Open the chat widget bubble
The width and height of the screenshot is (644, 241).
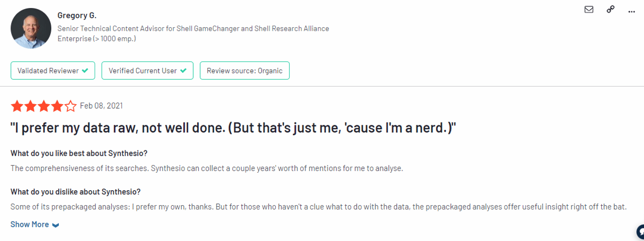pyautogui.click(x=640, y=232)
